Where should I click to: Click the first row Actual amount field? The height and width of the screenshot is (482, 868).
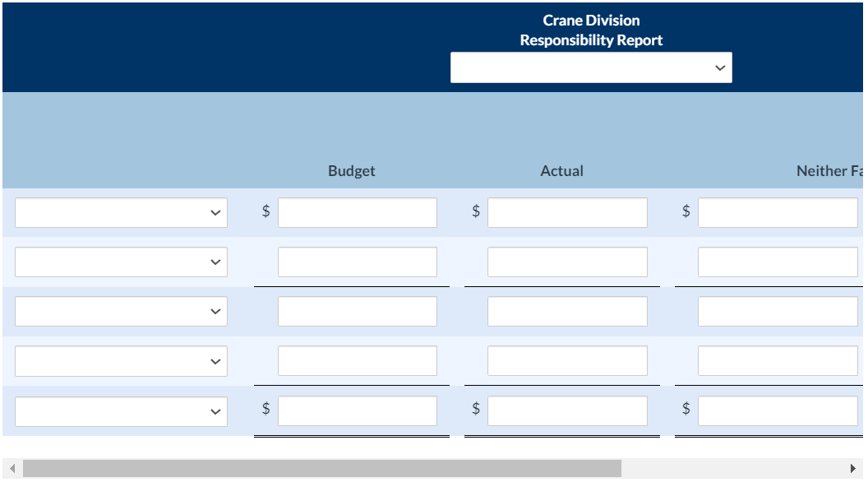[x=566, y=211]
